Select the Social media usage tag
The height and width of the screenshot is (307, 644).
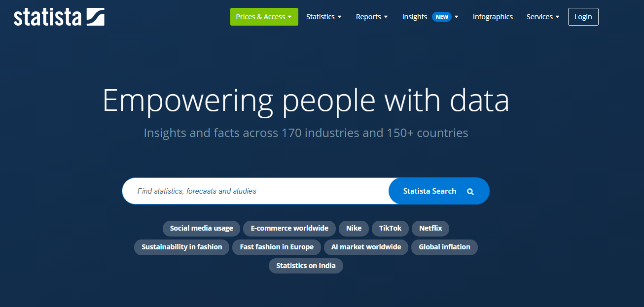pyautogui.click(x=201, y=228)
